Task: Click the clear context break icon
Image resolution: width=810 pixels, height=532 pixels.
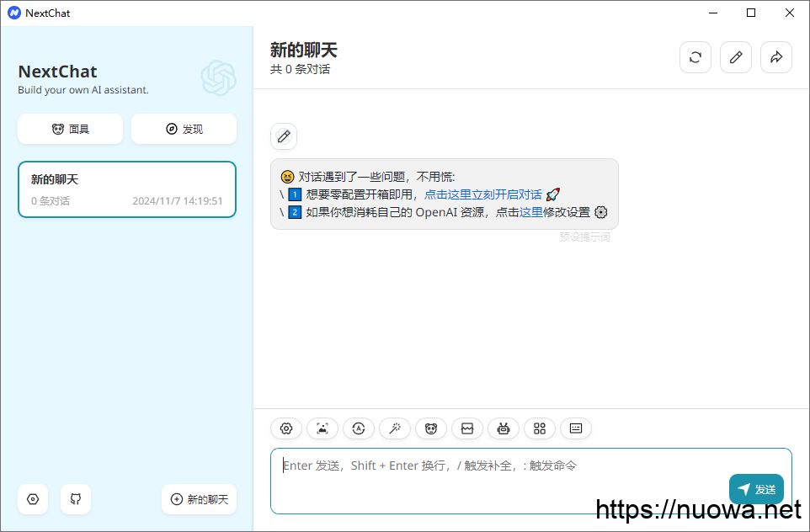Action: 467,428
